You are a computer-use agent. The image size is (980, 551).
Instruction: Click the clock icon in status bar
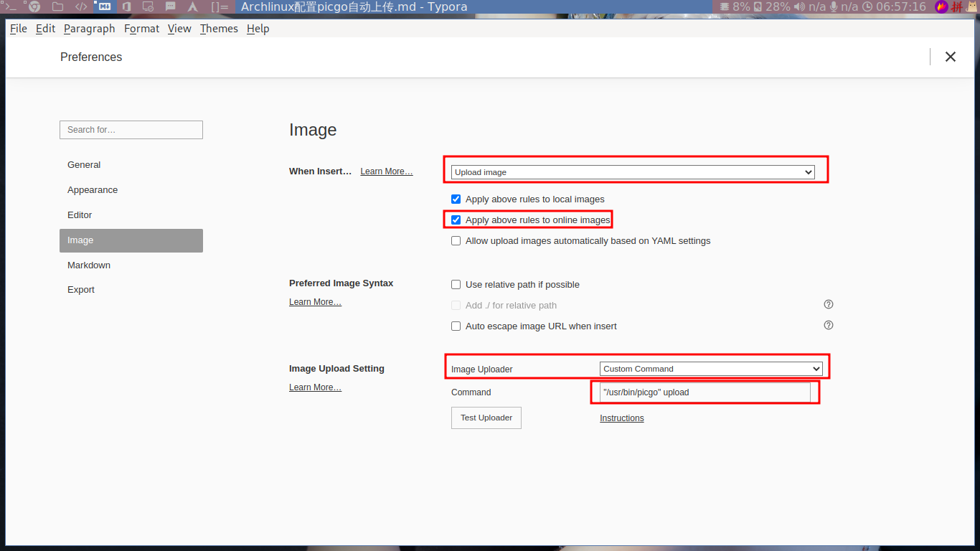click(867, 6)
